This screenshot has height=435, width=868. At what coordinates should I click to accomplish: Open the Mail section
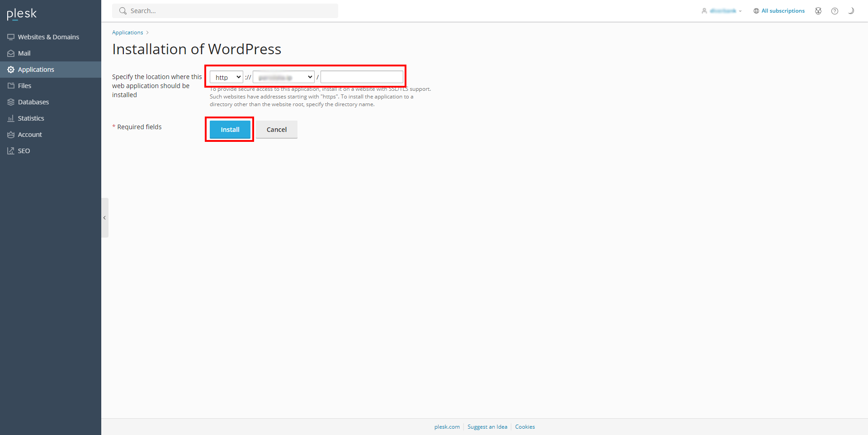click(x=51, y=53)
